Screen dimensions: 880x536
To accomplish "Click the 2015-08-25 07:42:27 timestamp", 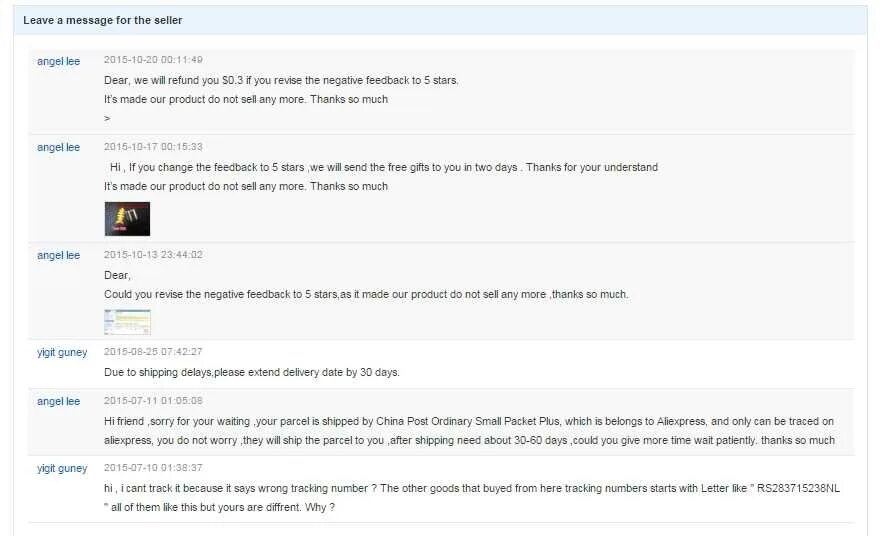I will (x=153, y=352).
